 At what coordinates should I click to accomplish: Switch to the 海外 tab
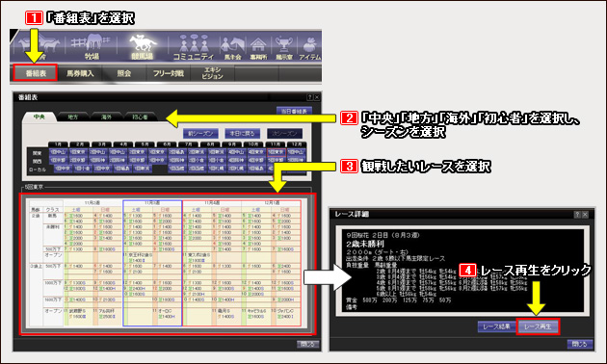(x=106, y=117)
